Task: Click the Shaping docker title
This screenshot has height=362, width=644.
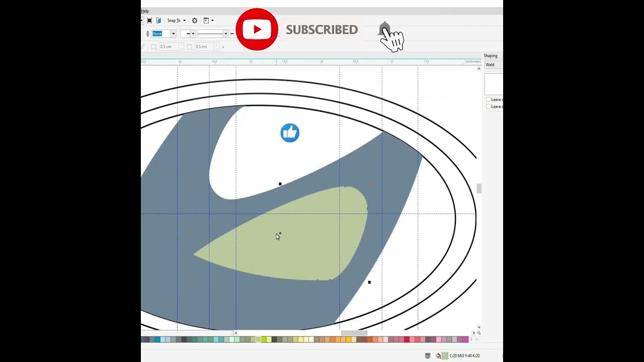Action: click(491, 56)
